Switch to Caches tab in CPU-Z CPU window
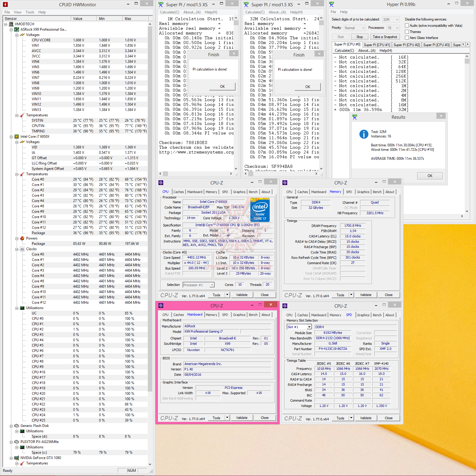 point(179,192)
